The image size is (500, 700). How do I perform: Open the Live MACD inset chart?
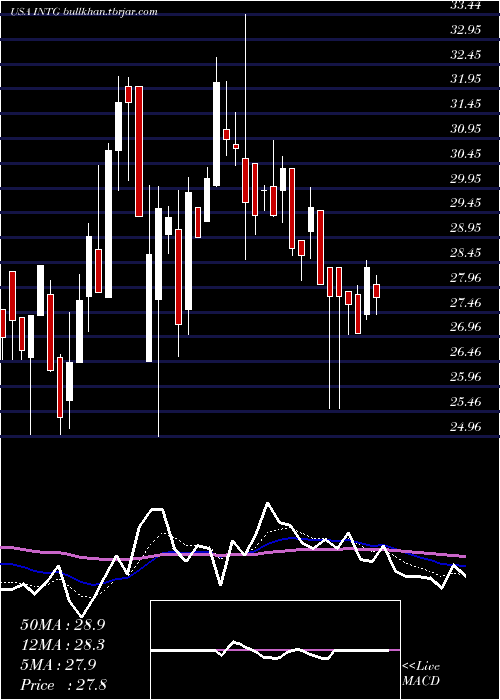[x=275, y=650]
